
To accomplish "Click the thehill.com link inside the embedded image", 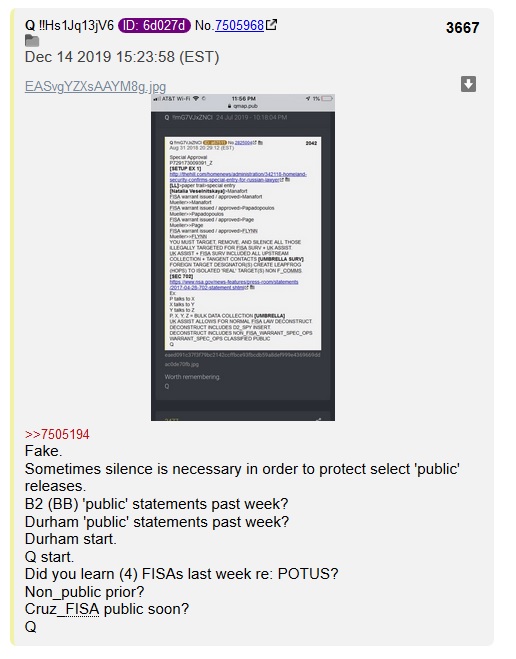I will [x=238, y=177].
